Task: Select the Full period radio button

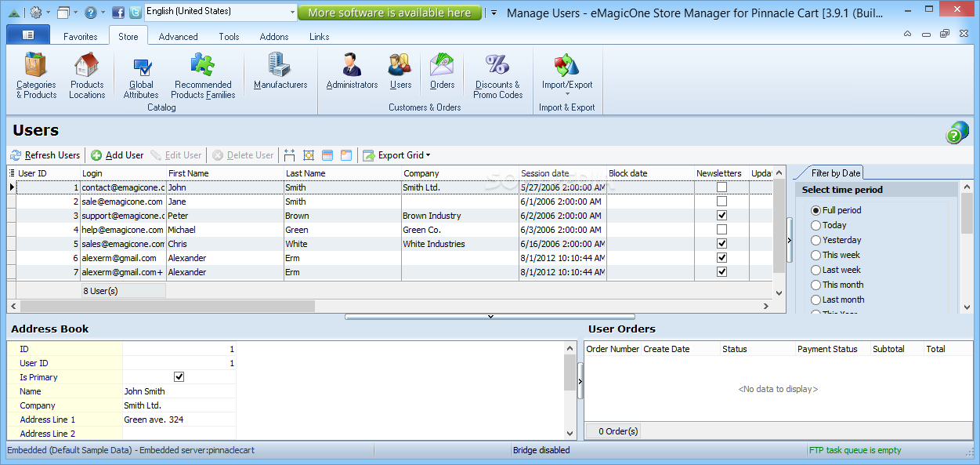Action: click(815, 210)
